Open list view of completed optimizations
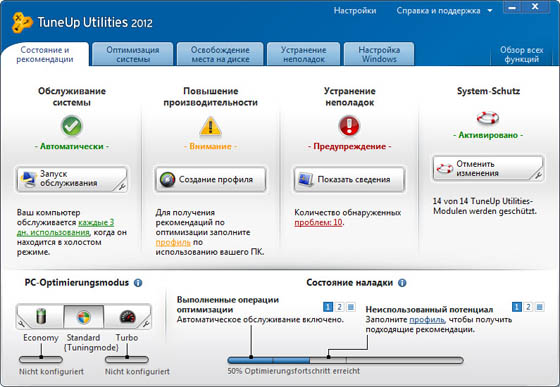Image resolution: width=560 pixels, height=387 pixels. (351, 307)
